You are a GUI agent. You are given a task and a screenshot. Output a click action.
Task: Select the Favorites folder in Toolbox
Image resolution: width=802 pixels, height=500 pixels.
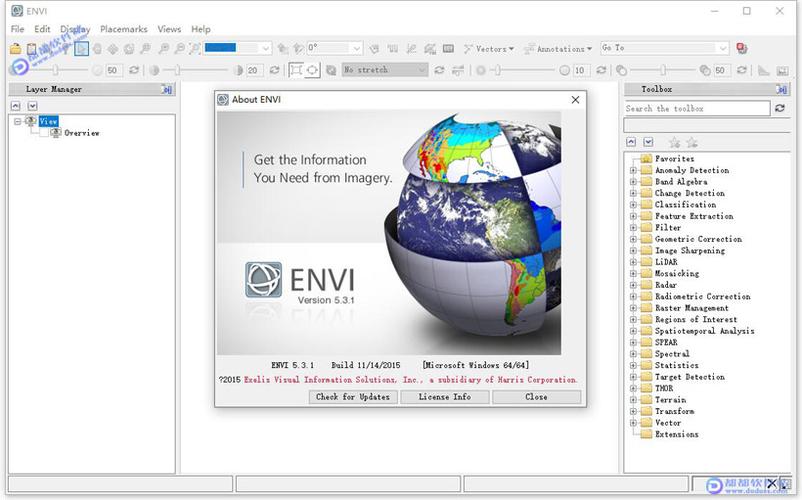(675, 159)
